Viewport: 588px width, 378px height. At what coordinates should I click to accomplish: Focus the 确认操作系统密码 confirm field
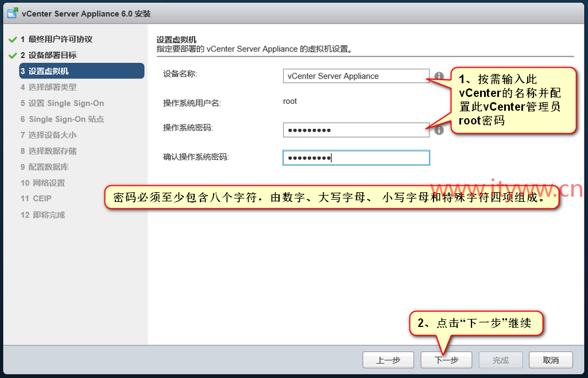point(356,158)
